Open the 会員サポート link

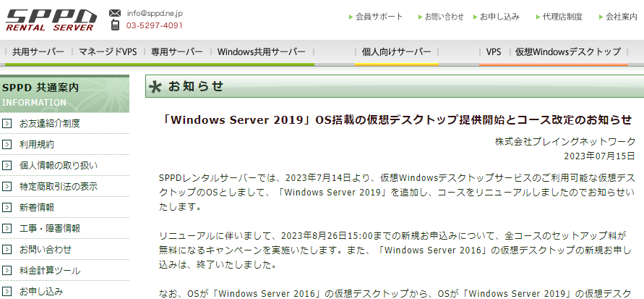(379, 17)
